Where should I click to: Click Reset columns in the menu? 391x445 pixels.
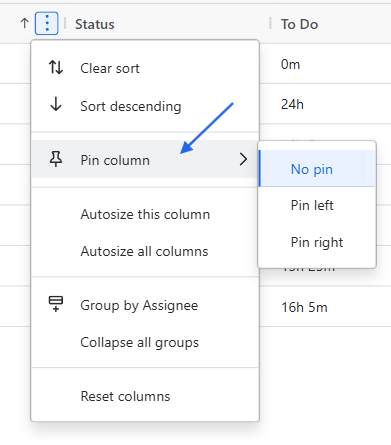tap(145, 396)
